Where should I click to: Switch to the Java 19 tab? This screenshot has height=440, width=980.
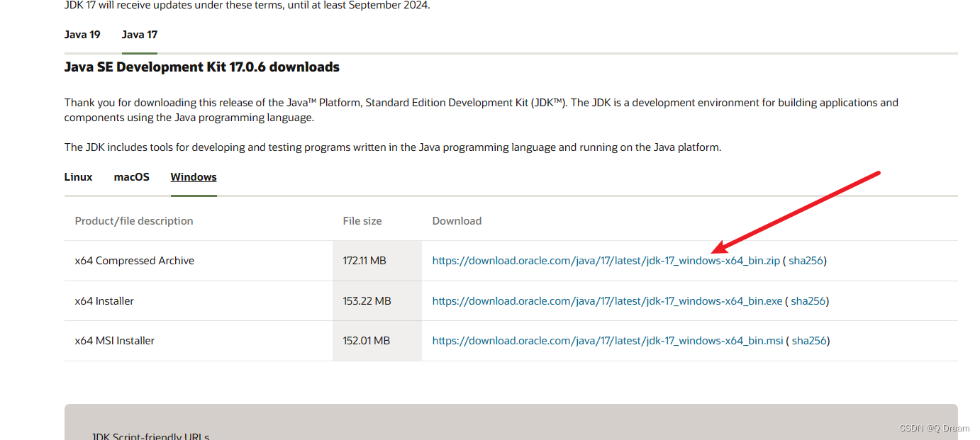click(x=82, y=35)
